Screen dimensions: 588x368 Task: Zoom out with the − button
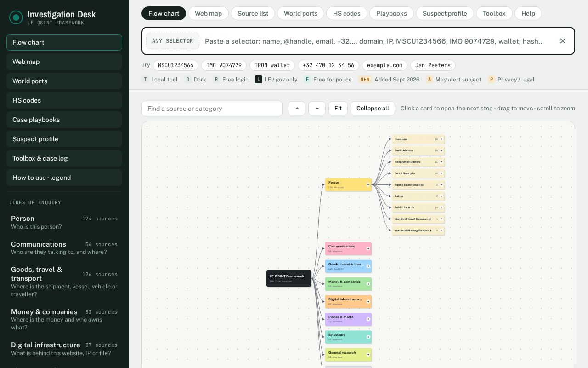coord(317,109)
